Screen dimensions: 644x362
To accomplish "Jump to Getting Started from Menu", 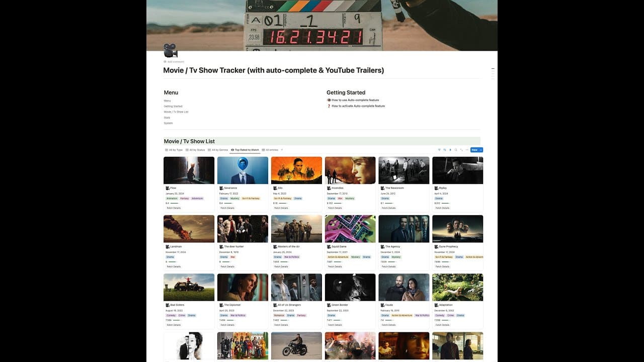I will pos(173,106).
